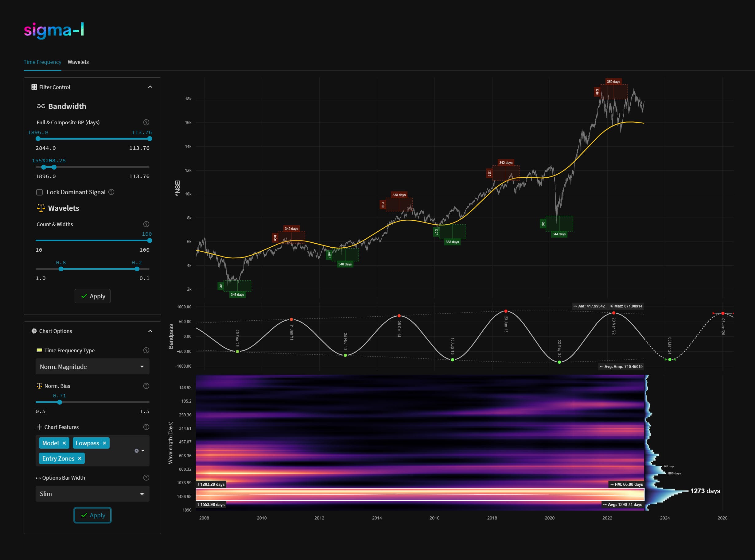755x560 pixels.
Task: Collapse the Chart Options panel
Action: (150, 331)
